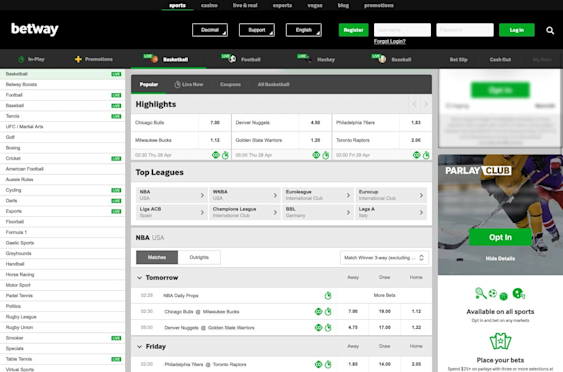The image size is (563, 372).
Task: Click stopwatch icon for Bulls vs Bucks highlight
Action: tap(225, 155)
